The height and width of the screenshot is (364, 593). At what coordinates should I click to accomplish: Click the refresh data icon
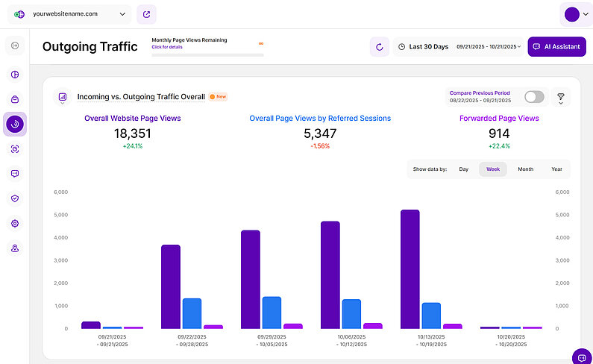click(x=380, y=47)
